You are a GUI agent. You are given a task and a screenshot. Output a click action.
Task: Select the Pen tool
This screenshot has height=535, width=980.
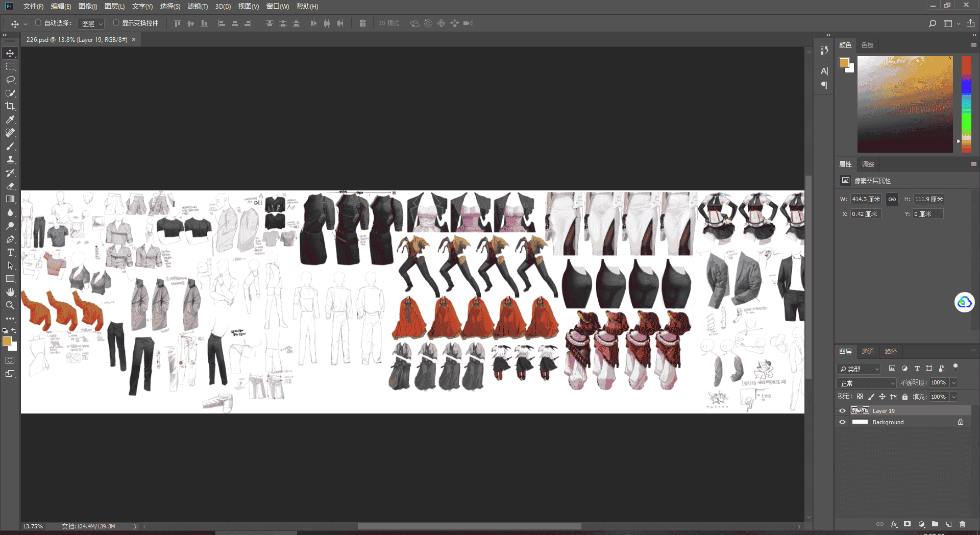click(10, 239)
